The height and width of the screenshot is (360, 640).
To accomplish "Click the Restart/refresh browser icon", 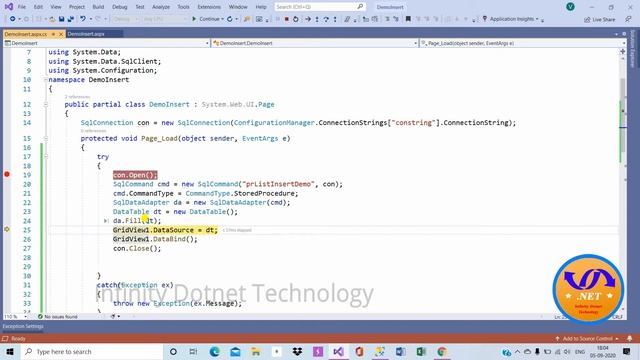I will pos(230,19).
